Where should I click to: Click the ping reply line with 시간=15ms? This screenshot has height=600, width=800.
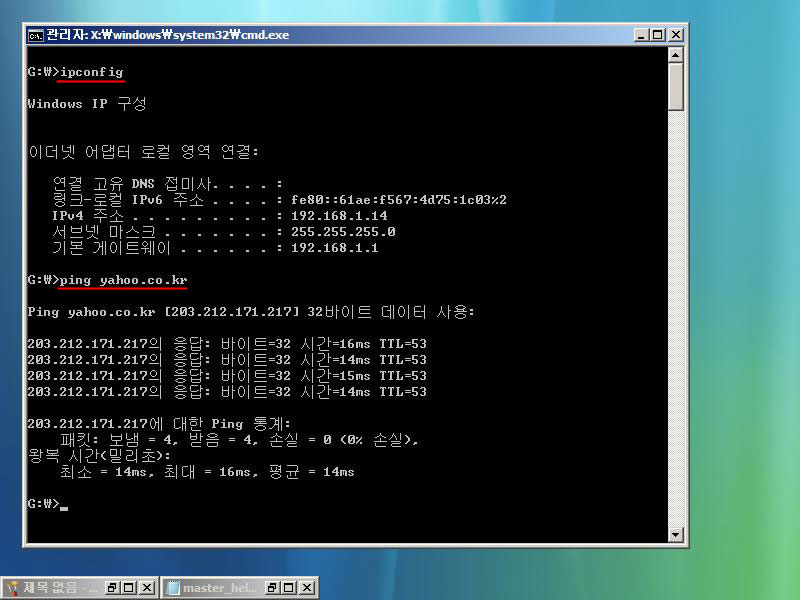tap(227, 376)
